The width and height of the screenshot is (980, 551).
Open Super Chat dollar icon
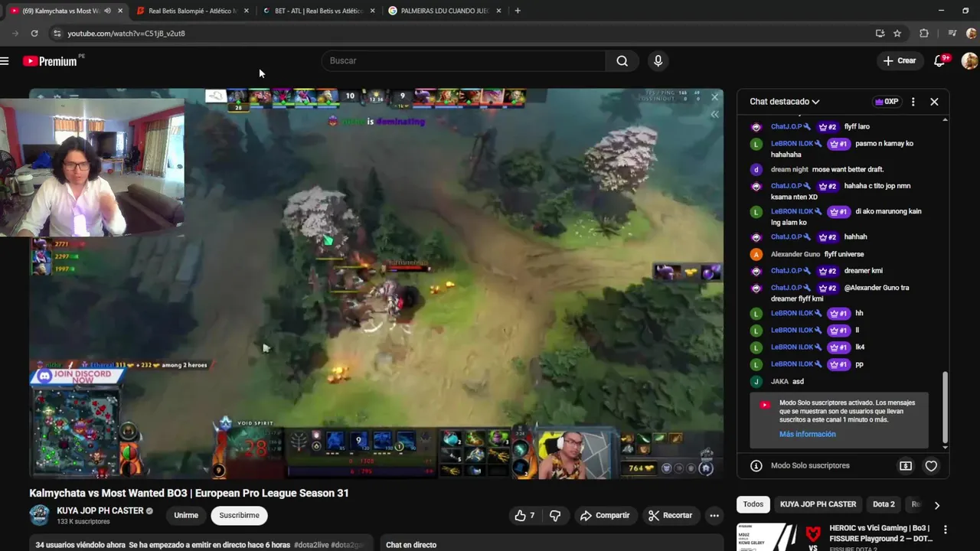click(x=906, y=465)
